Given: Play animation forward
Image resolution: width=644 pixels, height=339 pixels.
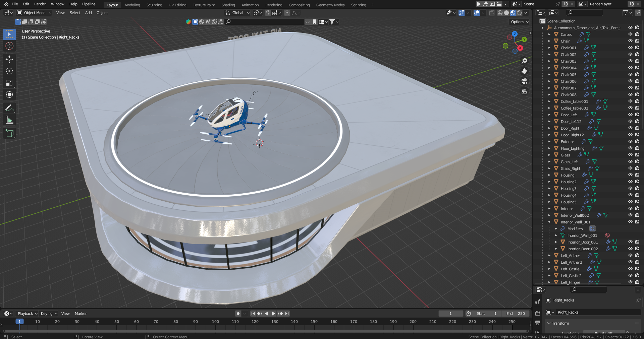Looking at the screenshot, I should 273,314.
